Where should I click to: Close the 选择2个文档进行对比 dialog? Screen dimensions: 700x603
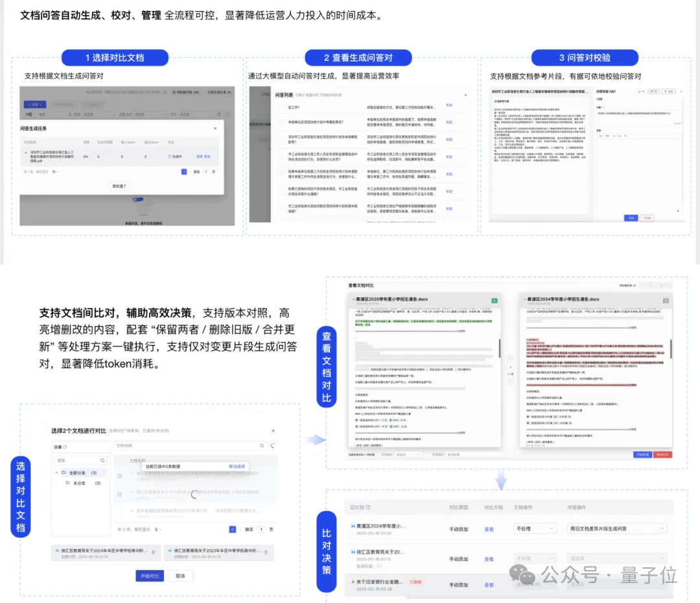click(x=274, y=431)
